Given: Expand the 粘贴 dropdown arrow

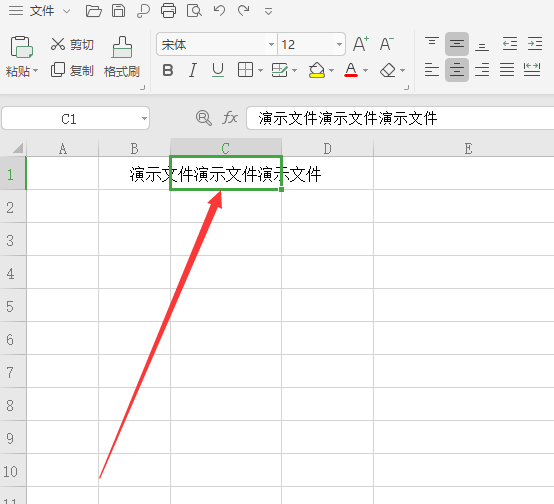Looking at the screenshot, I should click(x=35, y=71).
